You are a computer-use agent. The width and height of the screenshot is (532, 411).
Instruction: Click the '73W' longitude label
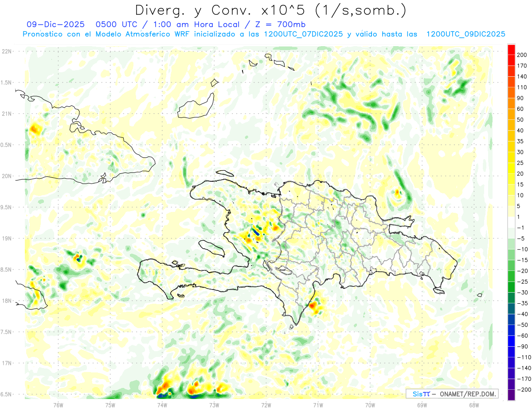pos(214,405)
